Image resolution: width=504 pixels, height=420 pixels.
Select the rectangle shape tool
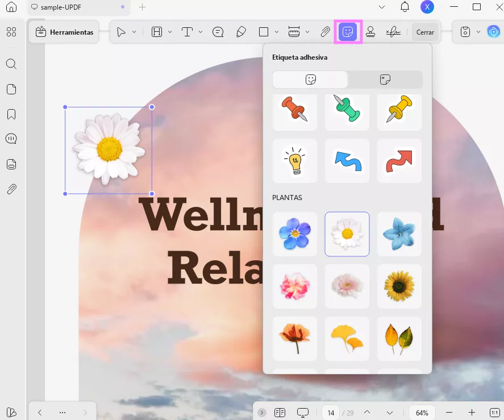(264, 32)
